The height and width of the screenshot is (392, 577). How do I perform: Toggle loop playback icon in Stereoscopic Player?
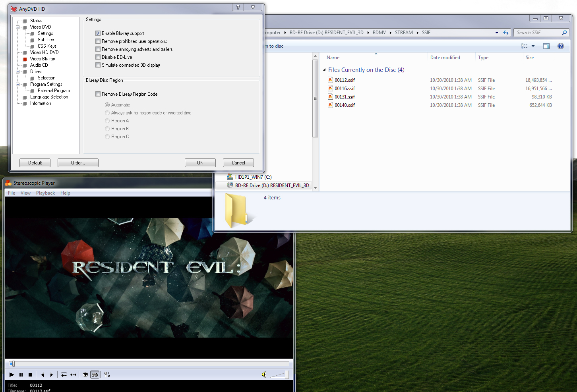pyautogui.click(x=64, y=375)
